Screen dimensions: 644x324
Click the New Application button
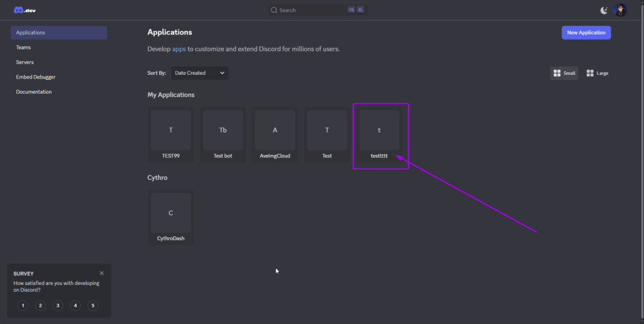pos(586,33)
